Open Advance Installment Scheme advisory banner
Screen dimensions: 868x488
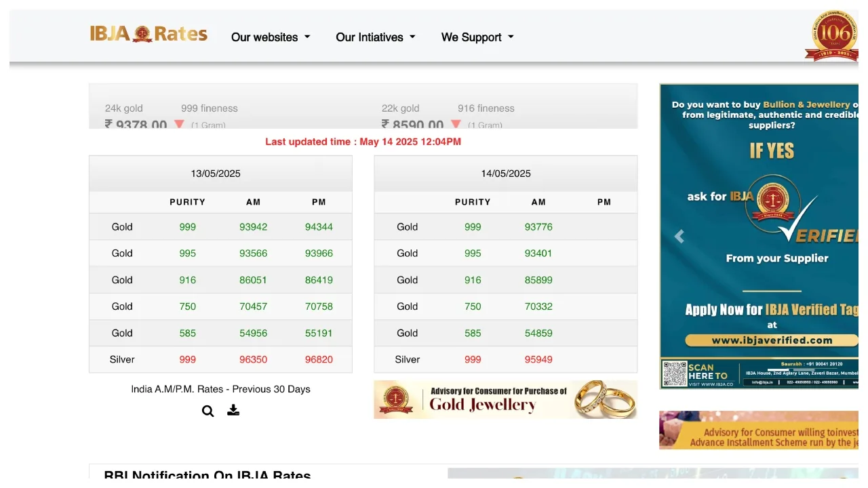(x=758, y=430)
